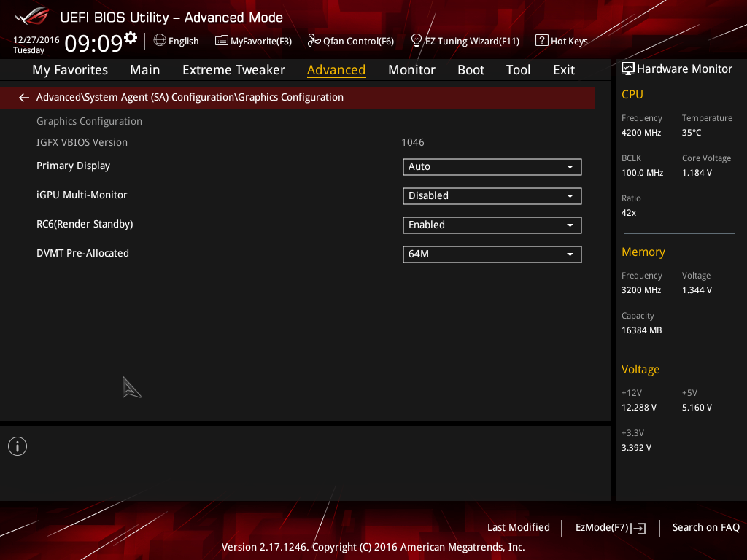Open the iGPU Multi-Monitor dropdown
The image size is (747, 560).
click(x=492, y=195)
